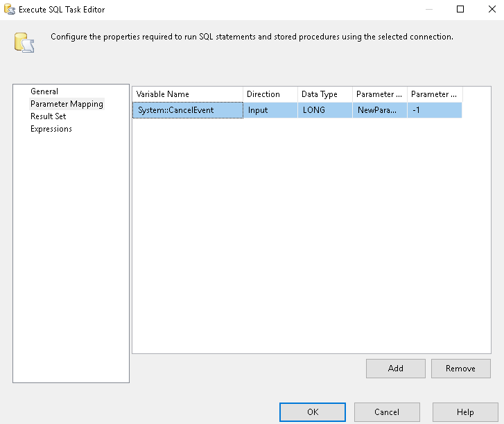Open Help for the task editor

464,412
